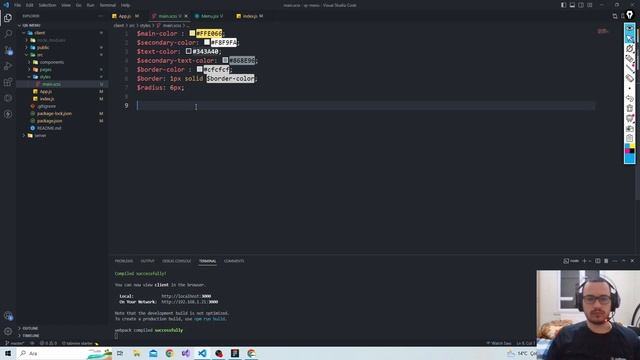Open the Explorer view in activity bar

point(8,18)
